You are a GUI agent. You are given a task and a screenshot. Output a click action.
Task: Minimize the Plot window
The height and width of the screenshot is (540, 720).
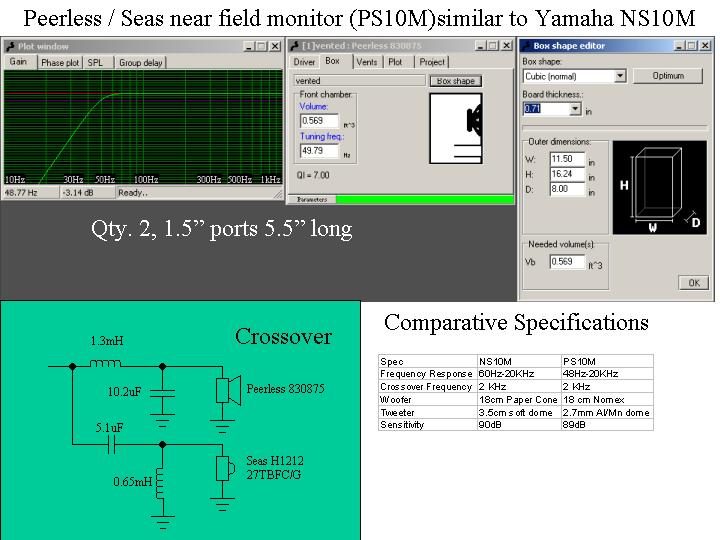click(249, 46)
